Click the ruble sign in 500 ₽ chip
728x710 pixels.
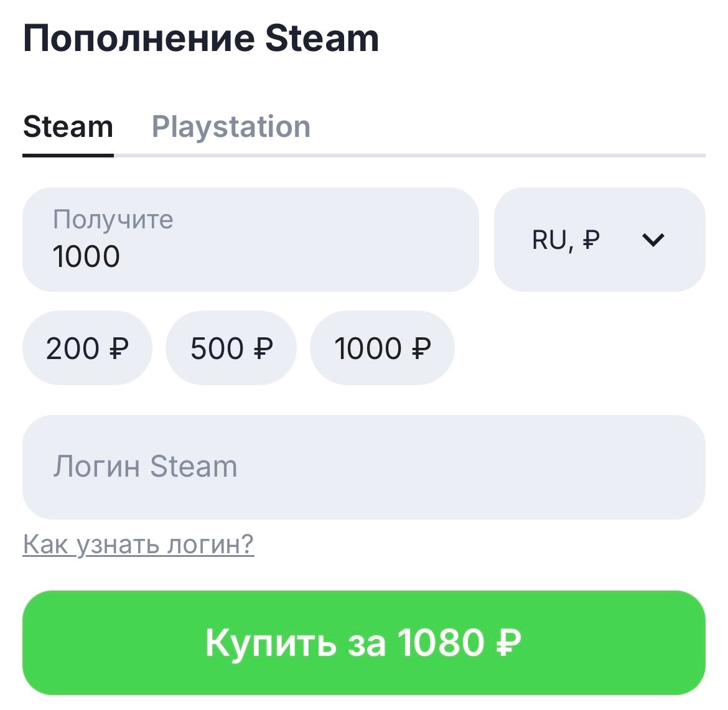(263, 348)
